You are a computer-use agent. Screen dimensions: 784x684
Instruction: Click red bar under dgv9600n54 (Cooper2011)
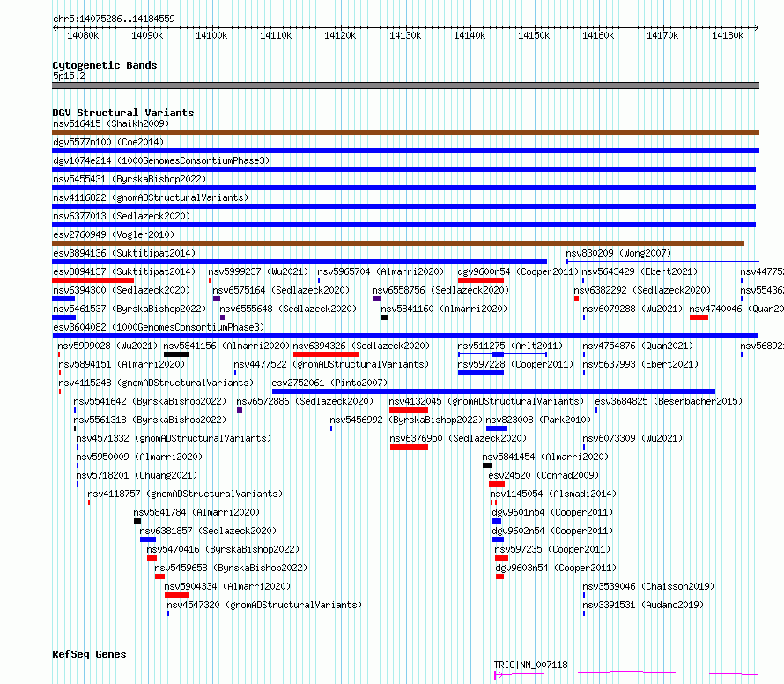click(x=480, y=280)
